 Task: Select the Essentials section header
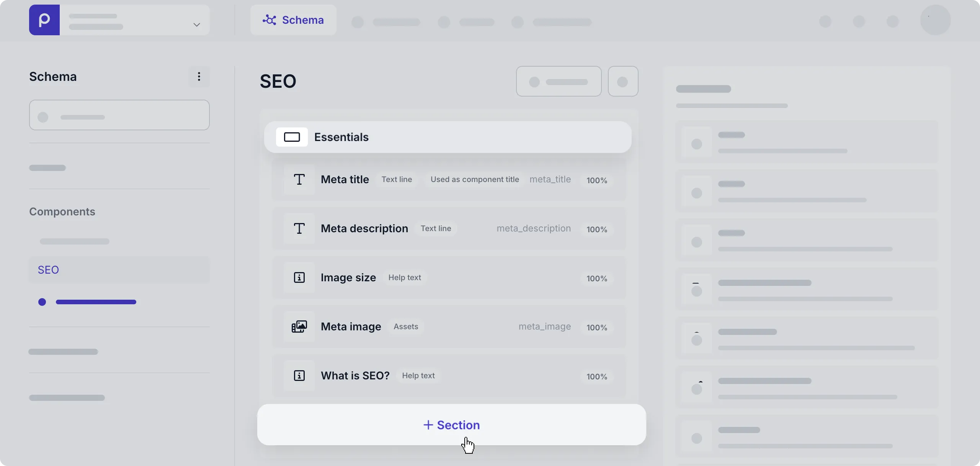tap(448, 137)
